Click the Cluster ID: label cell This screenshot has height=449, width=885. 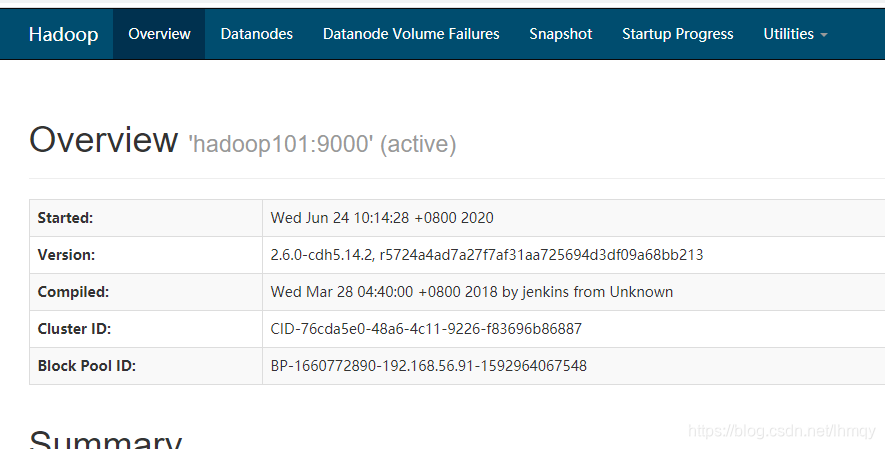click(x=146, y=329)
